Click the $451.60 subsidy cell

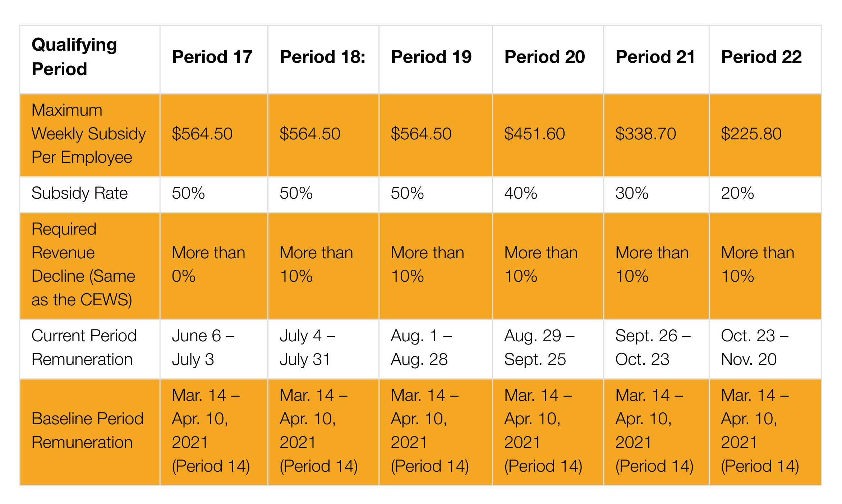(x=534, y=134)
